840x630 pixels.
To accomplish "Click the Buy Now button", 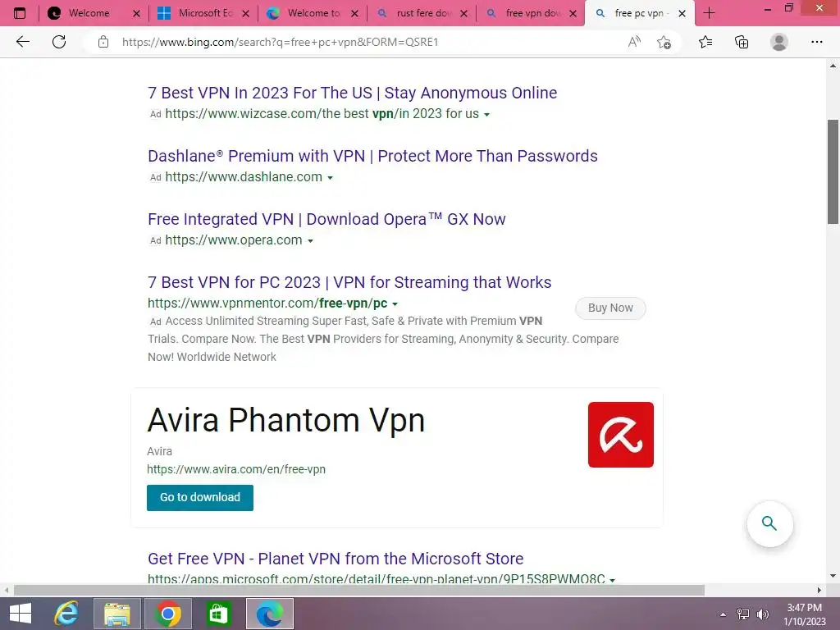I will coord(610,308).
